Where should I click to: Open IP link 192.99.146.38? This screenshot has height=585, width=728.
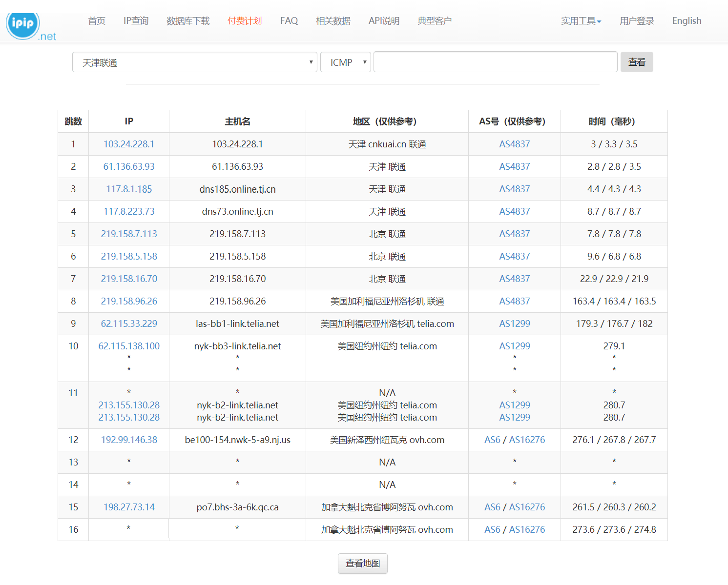(129, 440)
